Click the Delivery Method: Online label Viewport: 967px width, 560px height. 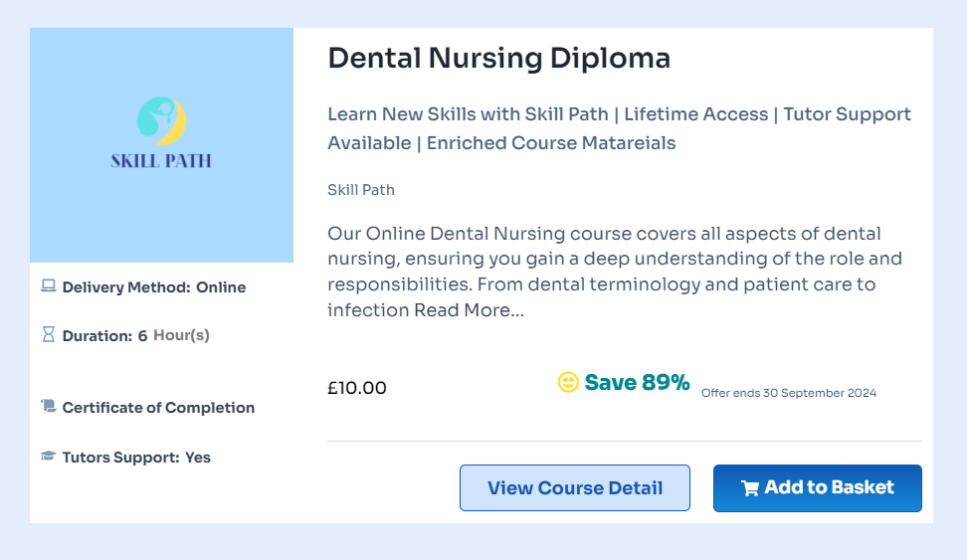pyautogui.click(x=153, y=287)
